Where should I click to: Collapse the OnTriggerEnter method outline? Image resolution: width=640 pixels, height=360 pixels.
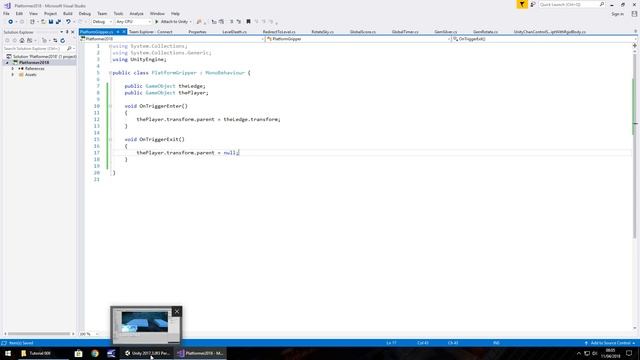click(x=110, y=106)
